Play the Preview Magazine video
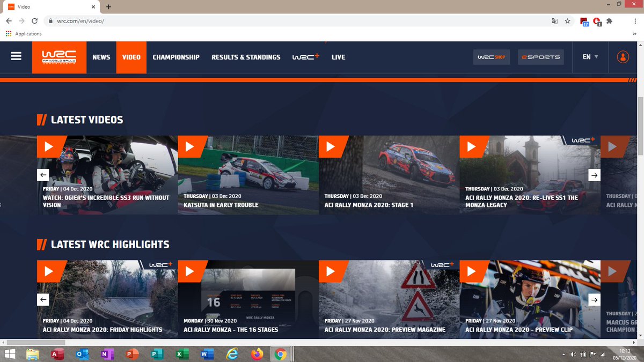This screenshot has height=362, width=644. coord(331,271)
